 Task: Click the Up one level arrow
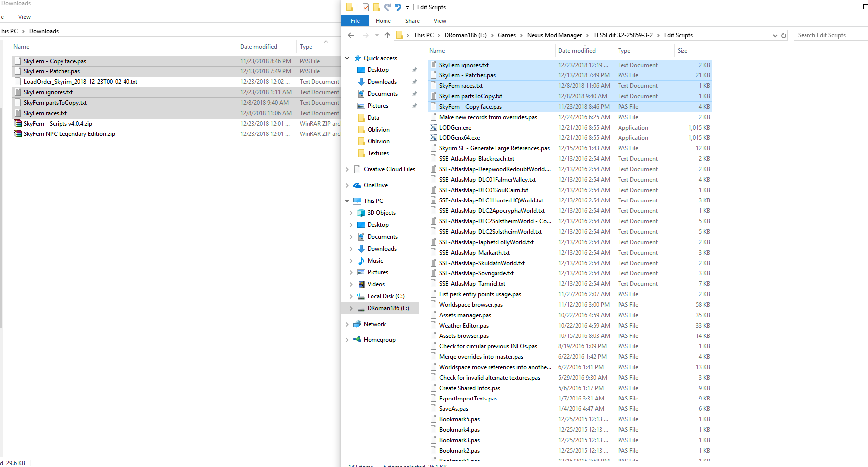click(387, 35)
